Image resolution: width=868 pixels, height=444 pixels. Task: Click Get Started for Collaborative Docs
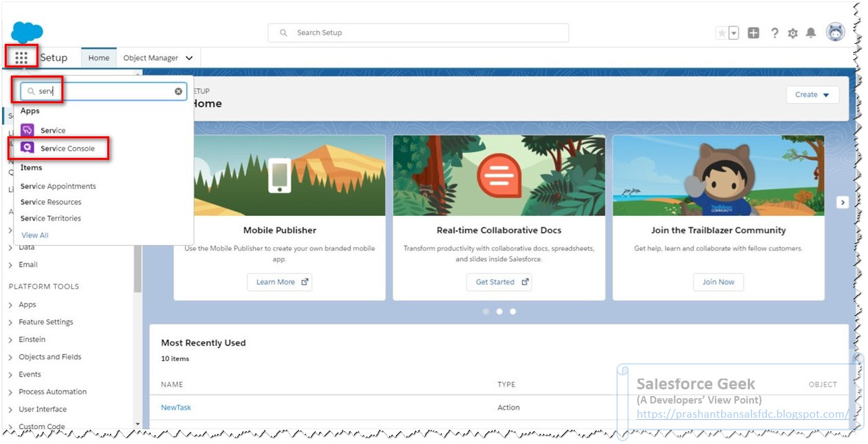(499, 282)
